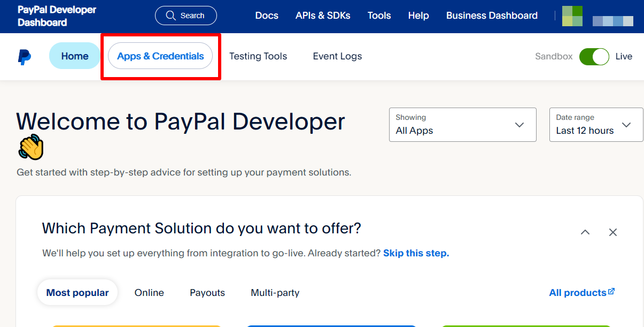Click the waving hand emoji

[x=31, y=147]
